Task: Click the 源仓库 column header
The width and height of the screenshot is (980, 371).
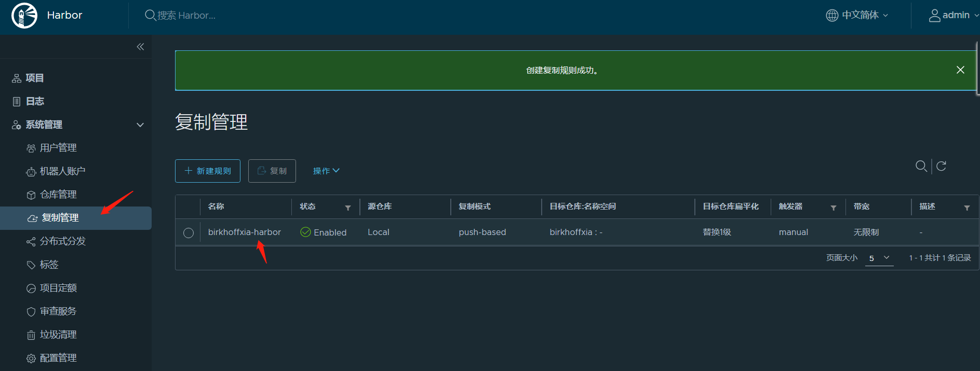Action: click(380, 207)
